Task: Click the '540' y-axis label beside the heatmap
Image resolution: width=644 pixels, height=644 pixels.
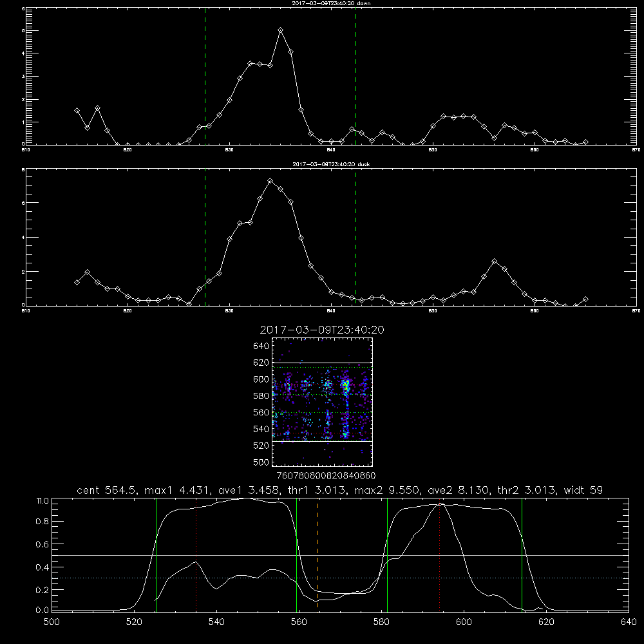Action: (x=261, y=429)
